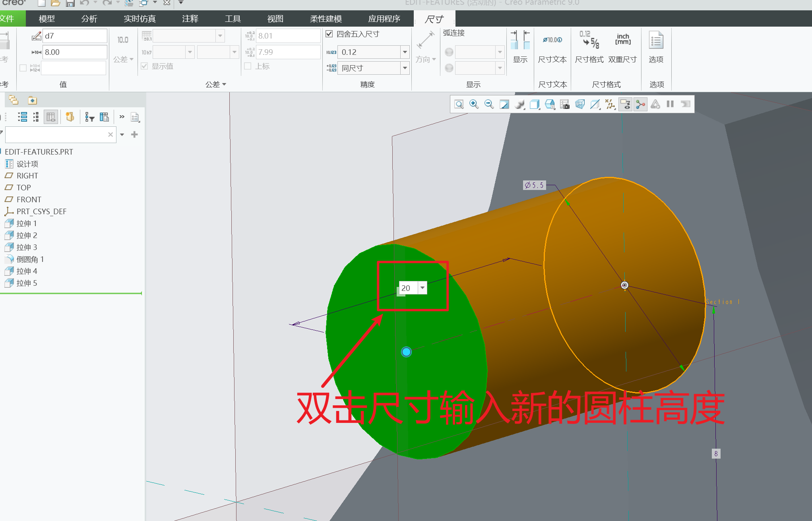Select 拉伸 3 in model tree

pos(27,247)
